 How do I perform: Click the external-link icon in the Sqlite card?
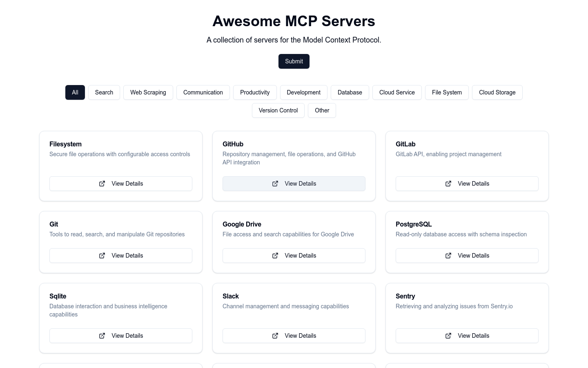(x=102, y=336)
